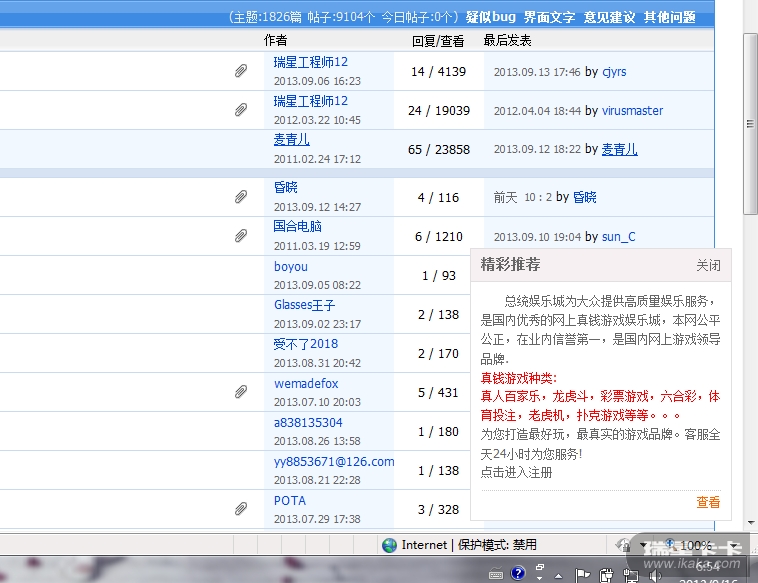Open last poster sun_C profile

619,236
